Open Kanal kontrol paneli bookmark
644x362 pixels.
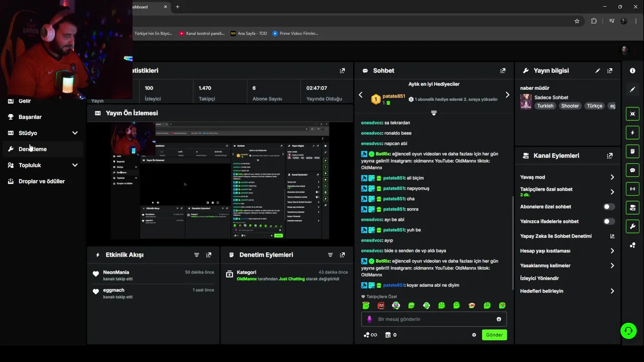pos(201,34)
